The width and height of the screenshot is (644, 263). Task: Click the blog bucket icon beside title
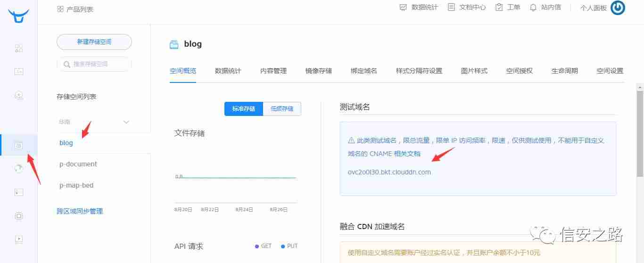point(174,44)
